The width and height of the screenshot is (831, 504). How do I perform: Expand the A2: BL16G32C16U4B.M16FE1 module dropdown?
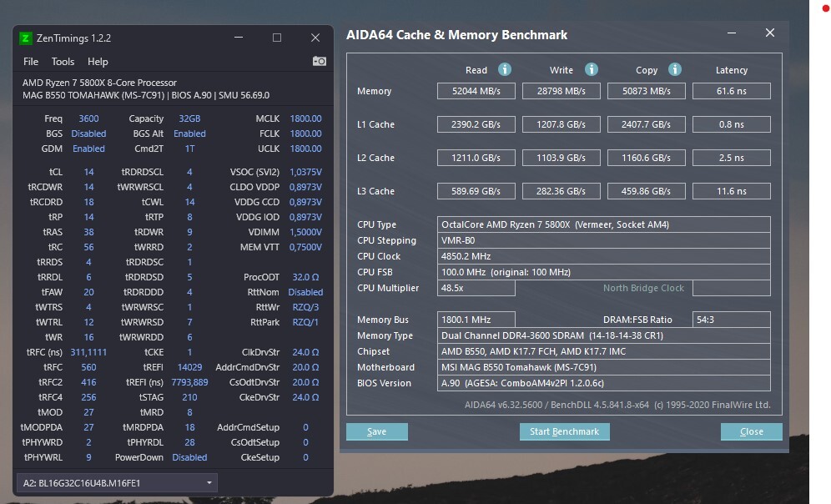[117, 483]
